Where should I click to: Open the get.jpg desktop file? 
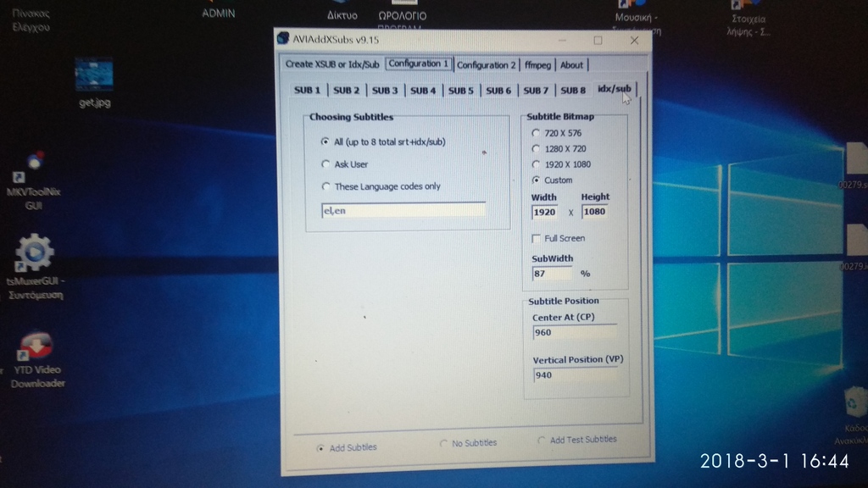tap(94, 76)
